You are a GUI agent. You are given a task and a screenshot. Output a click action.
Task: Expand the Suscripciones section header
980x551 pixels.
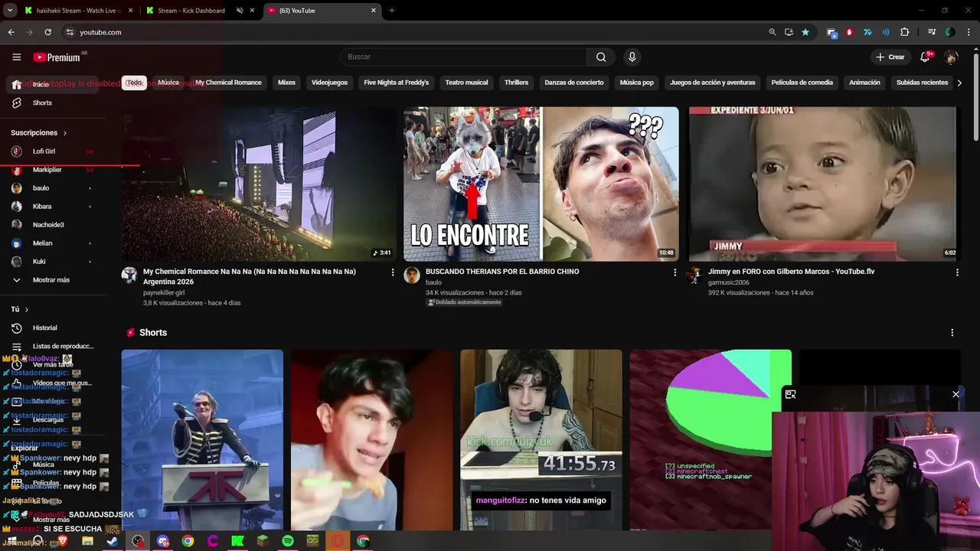[x=39, y=132]
